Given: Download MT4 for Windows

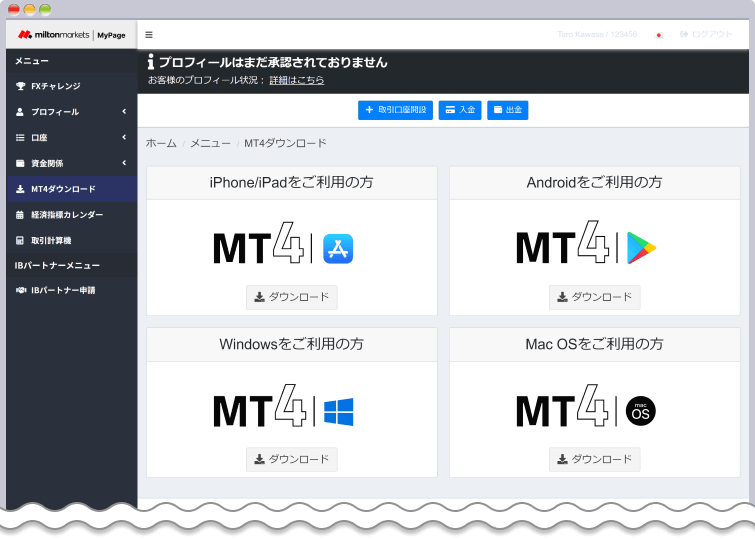Looking at the screenshot, I should [x=292, y=459].
